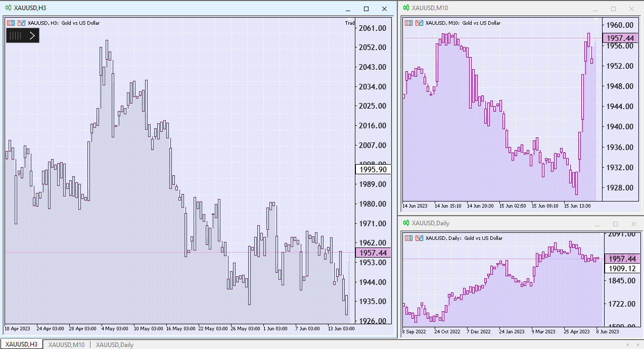This screenshot has height=349, width=644.
Task: Click the 15 Jun 13:30 time on M10 axis
Action: [577, 206]
